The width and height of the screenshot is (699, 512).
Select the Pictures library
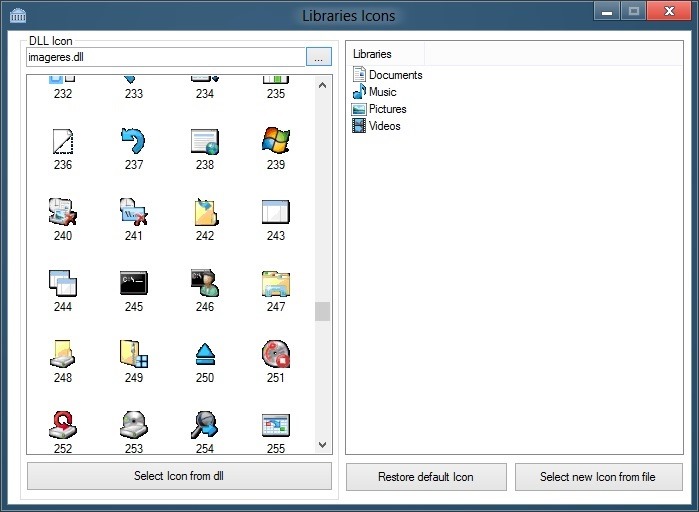click(x=379, y=109)
